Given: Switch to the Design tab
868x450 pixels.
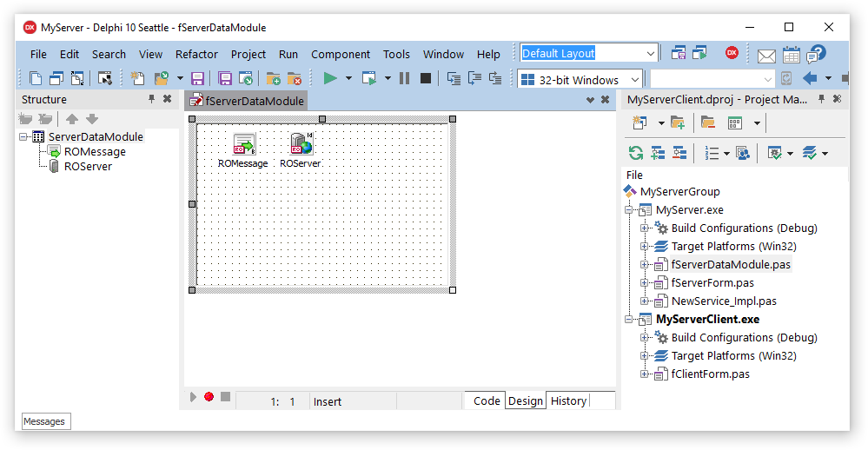Looking at the screenshot, I should (x=526, y=400).
